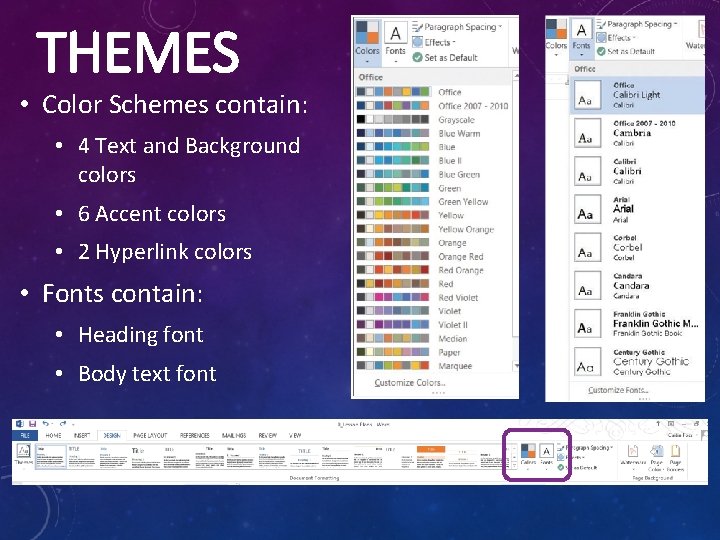Viewport: 720px width, 540px height.
Task: Select the Candara font theme entry
Action: click(637, 286)
